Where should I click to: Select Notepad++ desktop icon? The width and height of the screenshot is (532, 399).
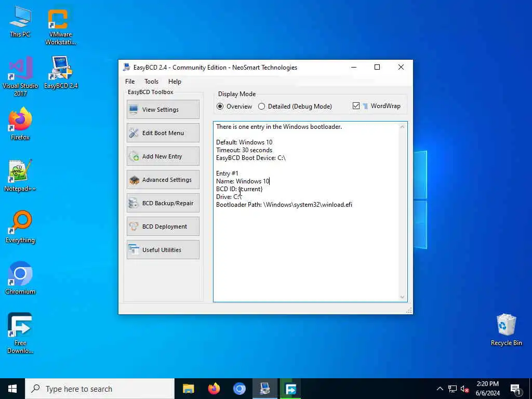(x=20, y=176)
